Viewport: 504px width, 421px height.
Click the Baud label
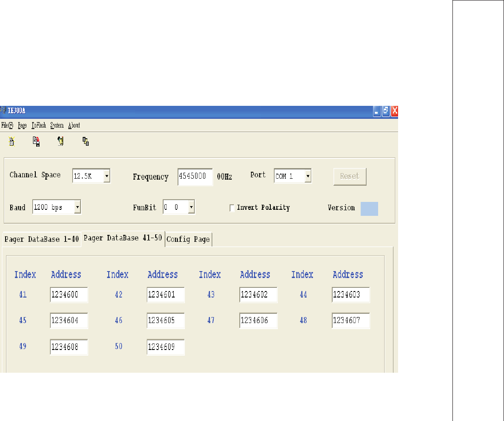(17, 208)
